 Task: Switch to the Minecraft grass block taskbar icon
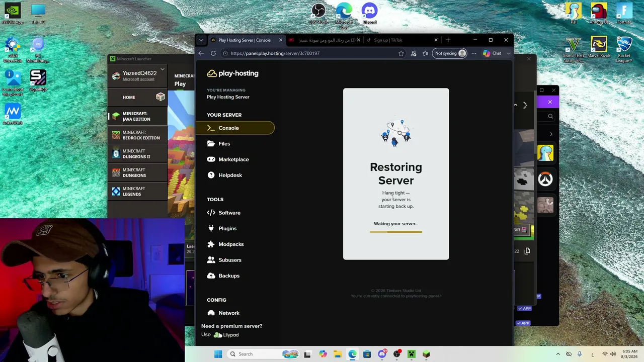427,354
